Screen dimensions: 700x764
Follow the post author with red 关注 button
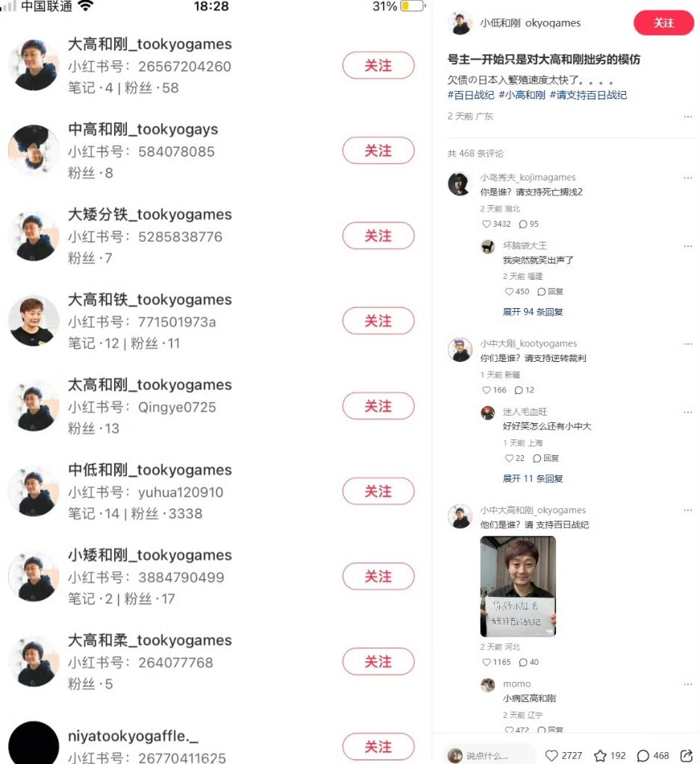pyautogui.click(x=663, y=23)
